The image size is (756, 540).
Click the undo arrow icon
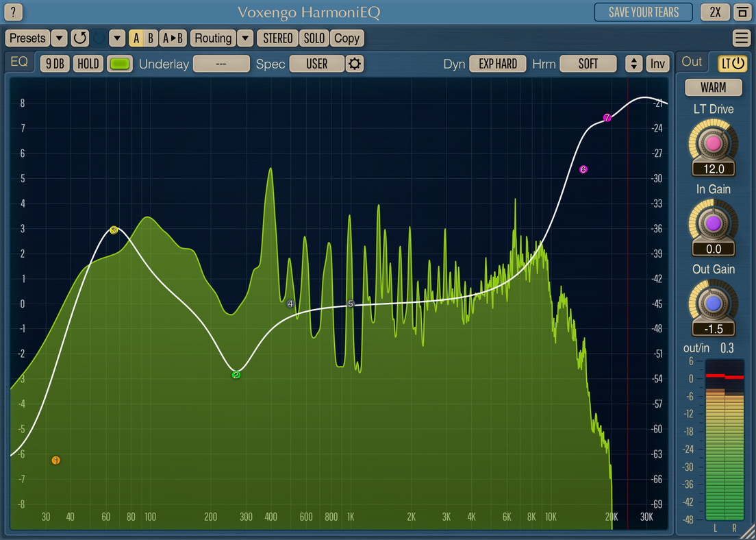[x=80, y=38]
